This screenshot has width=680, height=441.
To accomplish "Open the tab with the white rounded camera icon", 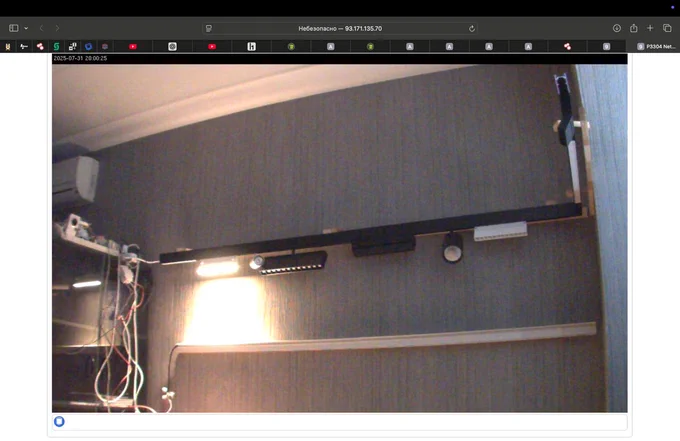I will pyautogui.click(x=172, y=46).
